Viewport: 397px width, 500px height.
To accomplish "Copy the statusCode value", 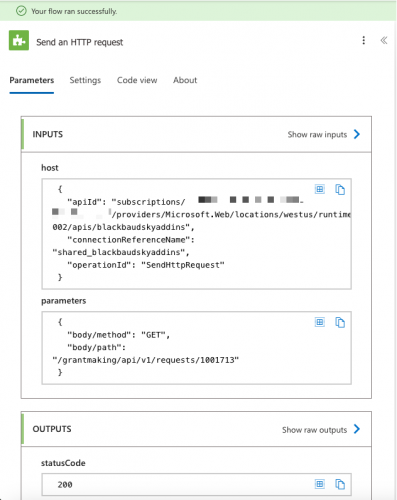I will point(340,484).
